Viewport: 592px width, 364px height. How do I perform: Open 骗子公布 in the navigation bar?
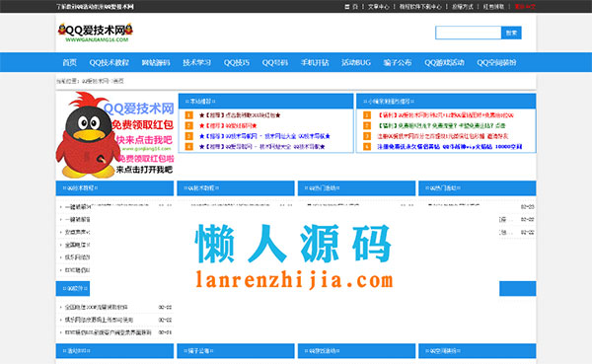[x=398, y=63]
